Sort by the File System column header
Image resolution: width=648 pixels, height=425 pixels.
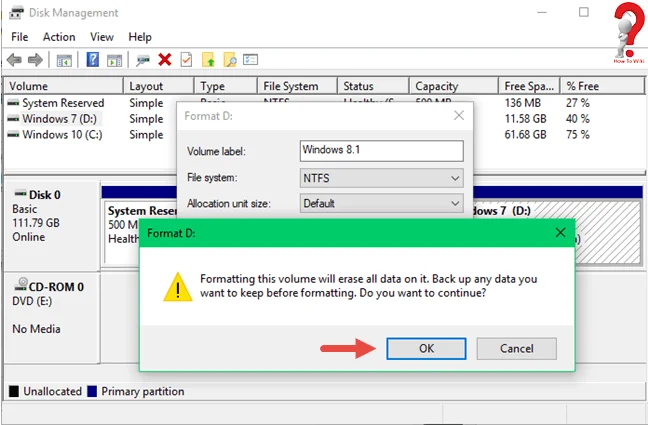pyautogui.click(x=298, y=86)
